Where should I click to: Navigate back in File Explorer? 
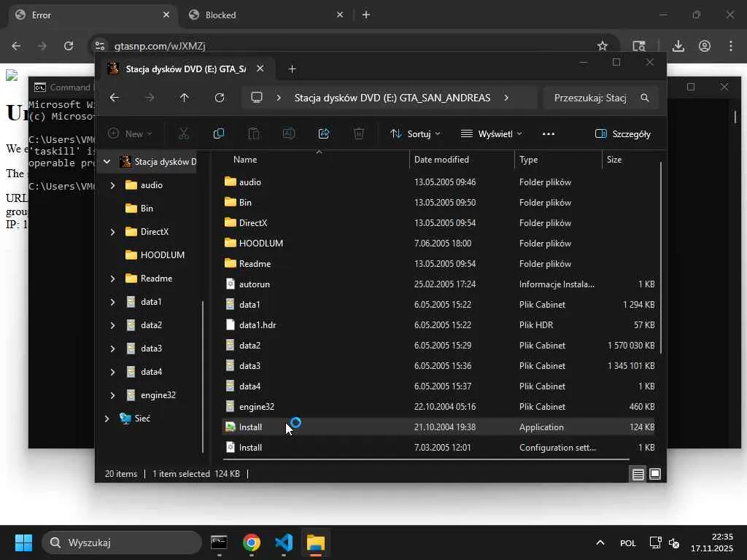tap(115, 98)
